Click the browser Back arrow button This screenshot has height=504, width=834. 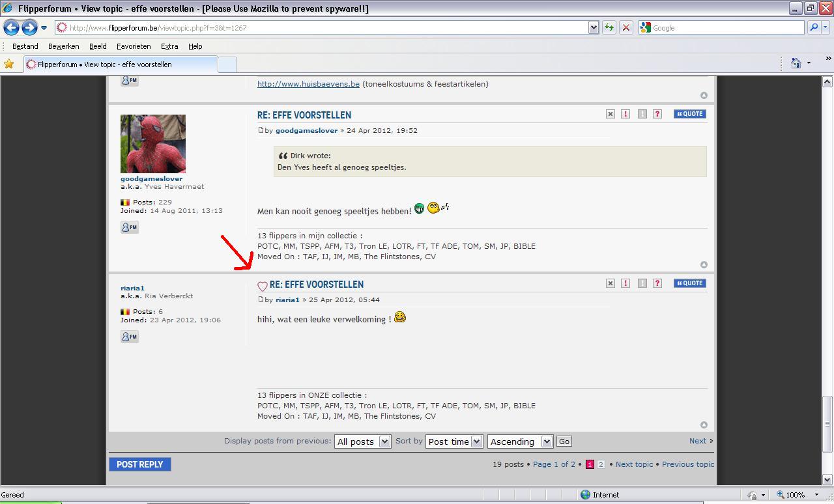(11, 27)
